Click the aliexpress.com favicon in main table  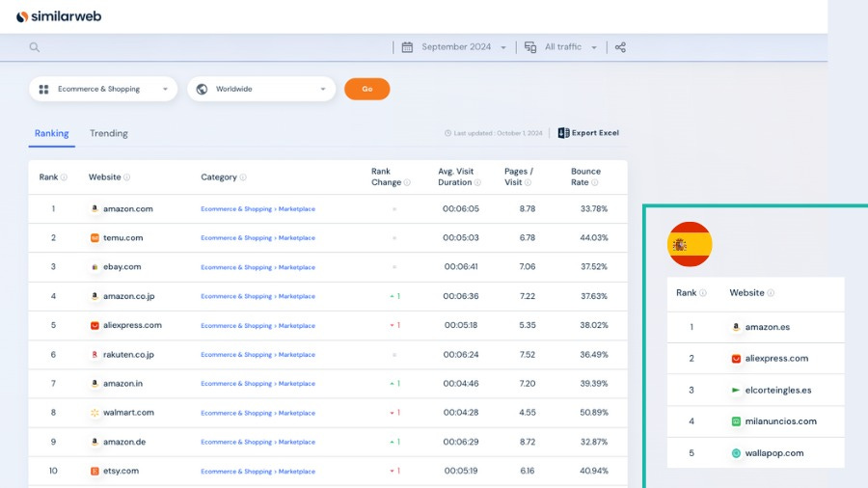(x=95, y=325)
